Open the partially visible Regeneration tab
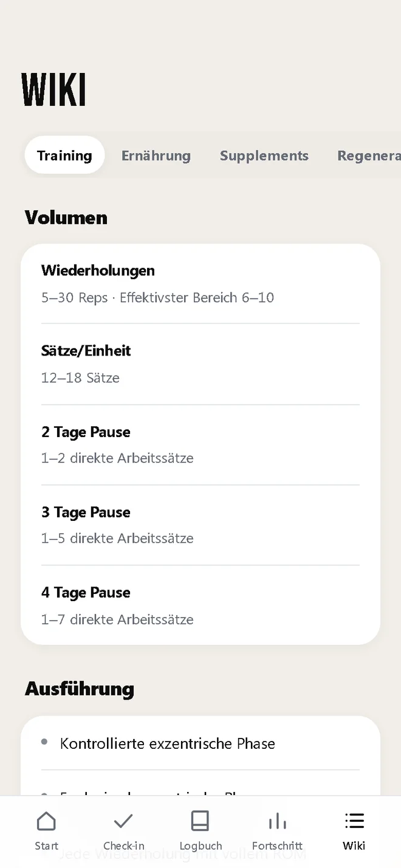This screenshot has width=401, height=868. tap(369, 155)
